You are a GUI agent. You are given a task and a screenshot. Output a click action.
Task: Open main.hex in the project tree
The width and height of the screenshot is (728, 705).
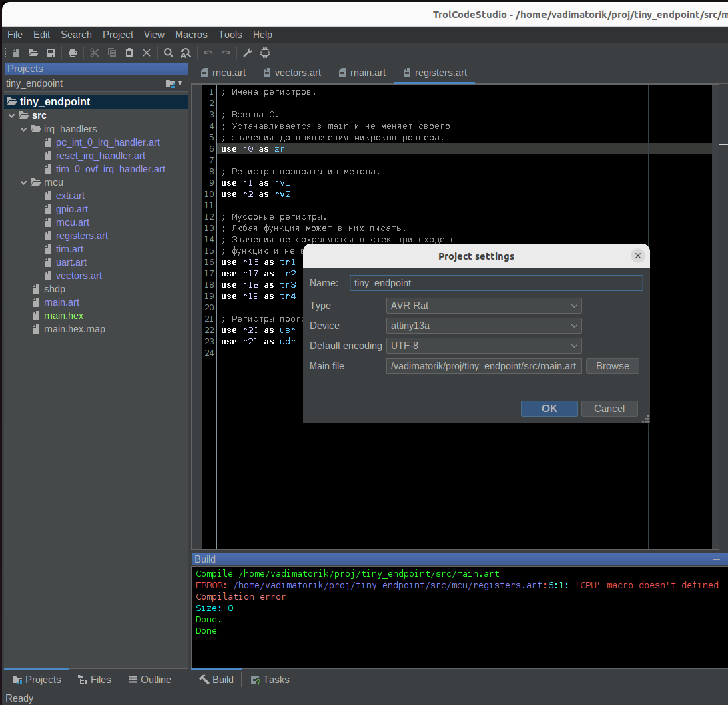(63, 316)
